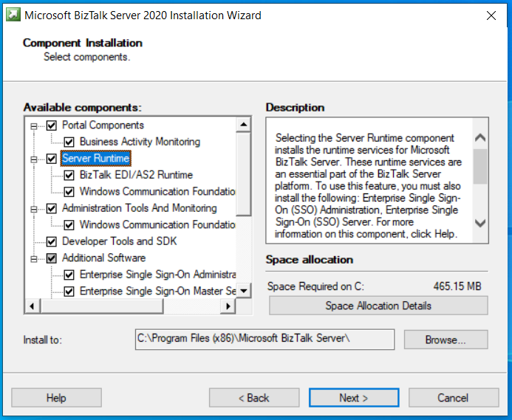Collapse the Portal Components tree node

coord(34,126)
